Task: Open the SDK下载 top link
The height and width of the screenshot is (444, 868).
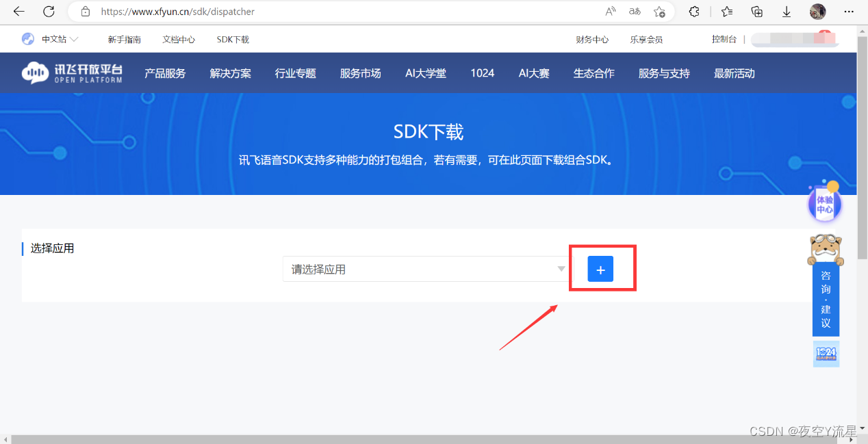Action: 233,40
